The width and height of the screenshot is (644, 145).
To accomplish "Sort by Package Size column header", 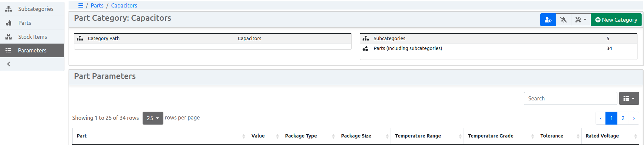I will point(364,136).
